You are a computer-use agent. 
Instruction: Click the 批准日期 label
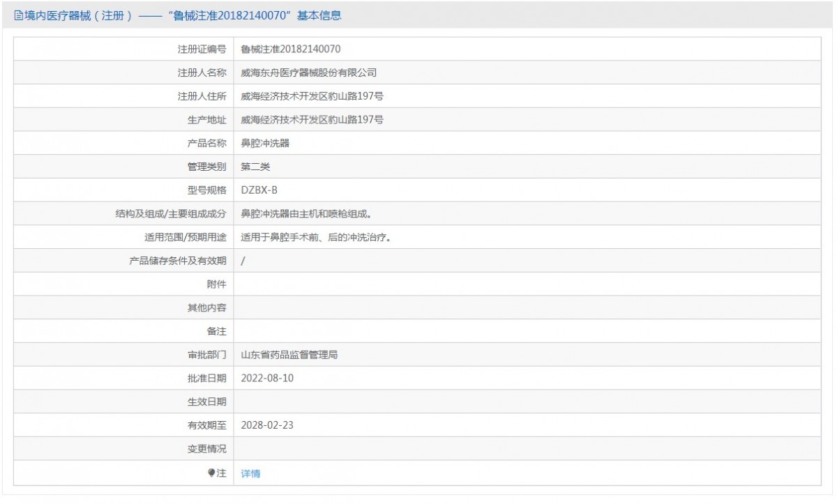pos(207,379)
